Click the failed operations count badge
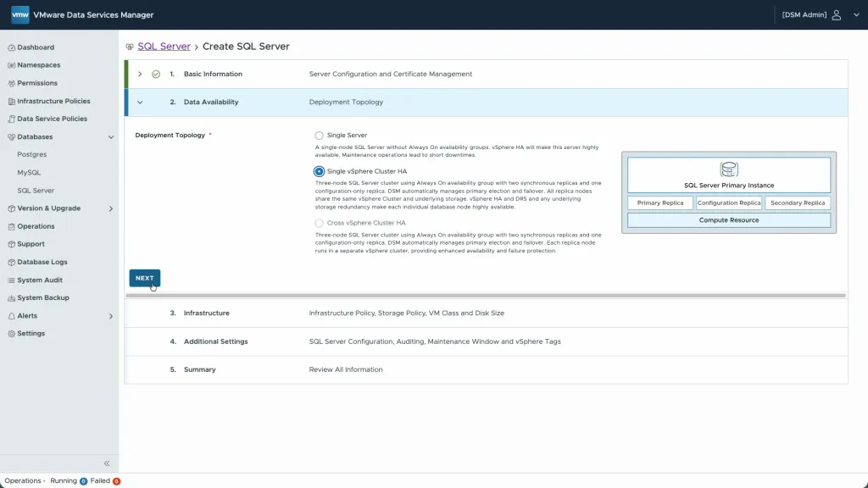The height and width of the screenshot is (488, 868). [x=116, y=481]
